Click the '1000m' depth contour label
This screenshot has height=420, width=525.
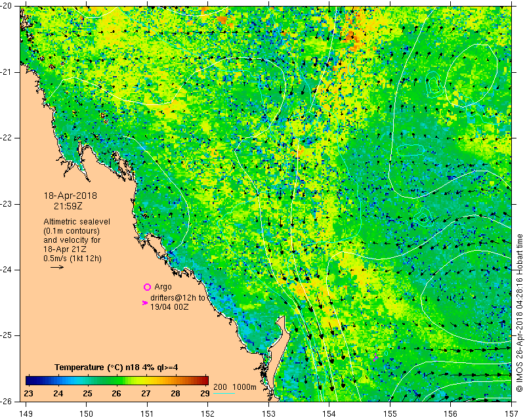tap(244, 387)
